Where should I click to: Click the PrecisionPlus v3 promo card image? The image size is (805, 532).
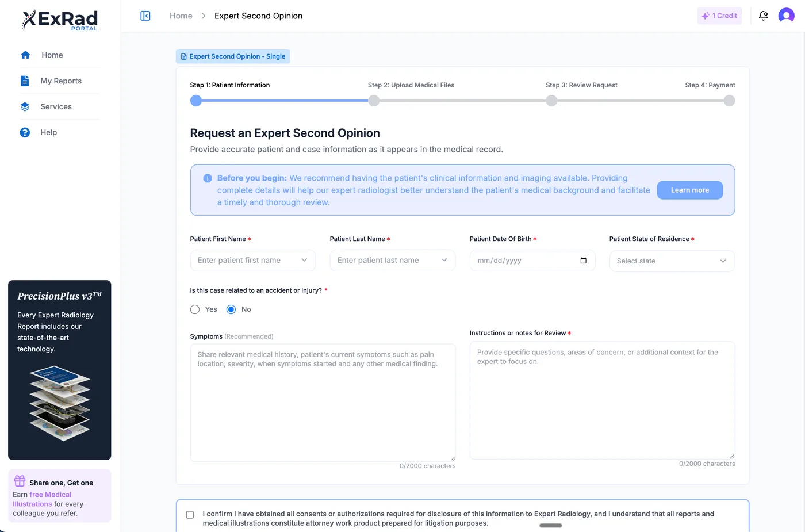click(60, 404)
